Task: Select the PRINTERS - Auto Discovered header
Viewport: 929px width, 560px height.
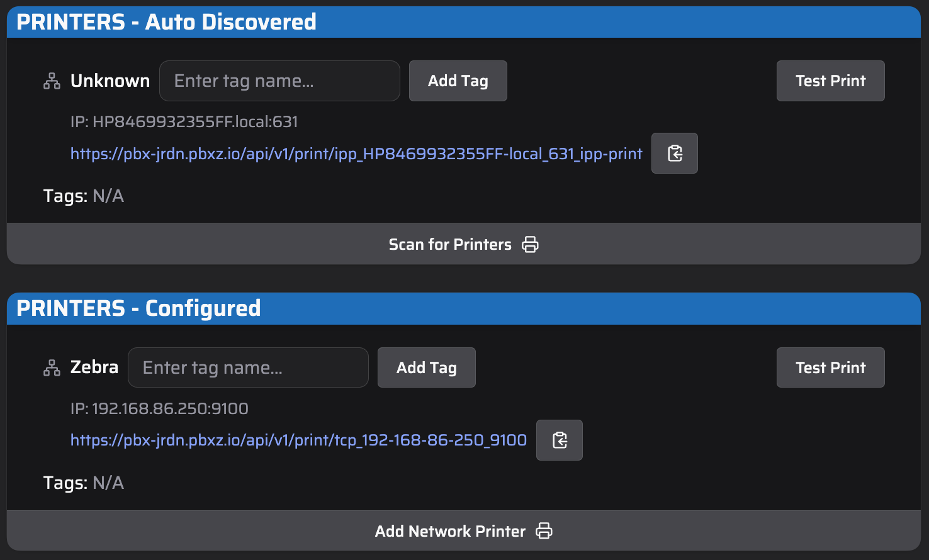Action: point(166,21)
